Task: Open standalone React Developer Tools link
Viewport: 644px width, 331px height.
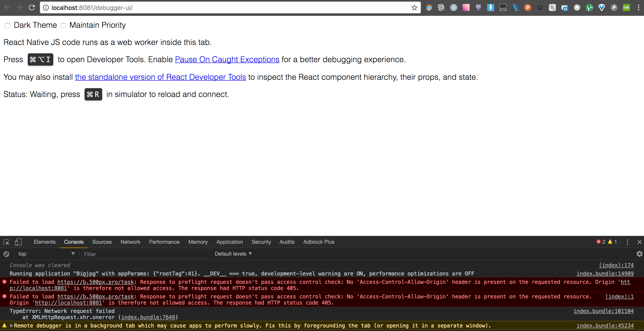Action: [160, 77]
